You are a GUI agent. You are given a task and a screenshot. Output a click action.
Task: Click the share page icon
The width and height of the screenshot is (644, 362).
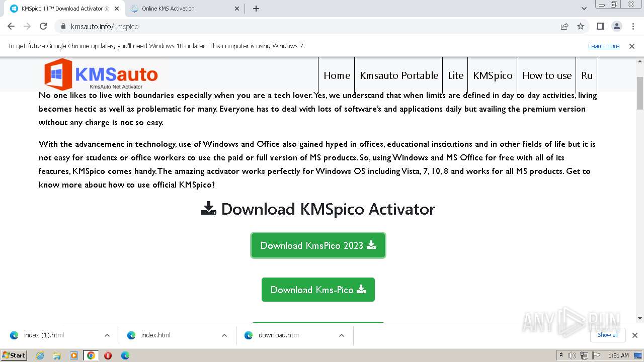(565, 26)
